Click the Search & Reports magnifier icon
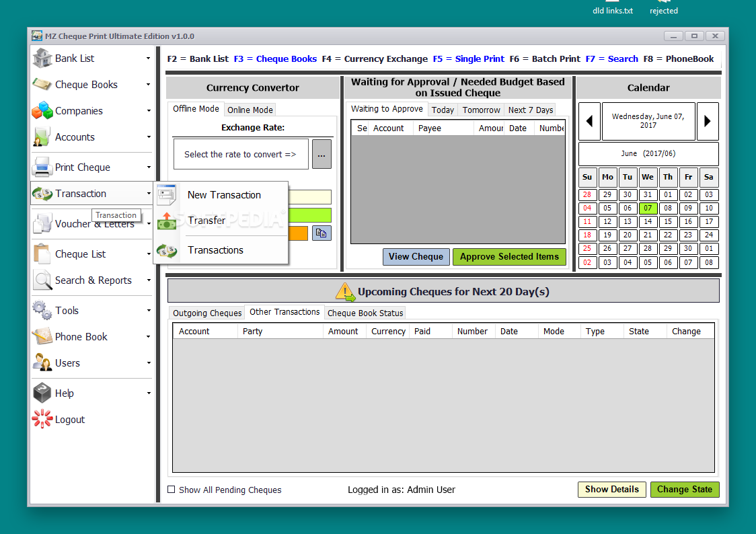Viewport: 756px width, 534px height. (42, 280)
